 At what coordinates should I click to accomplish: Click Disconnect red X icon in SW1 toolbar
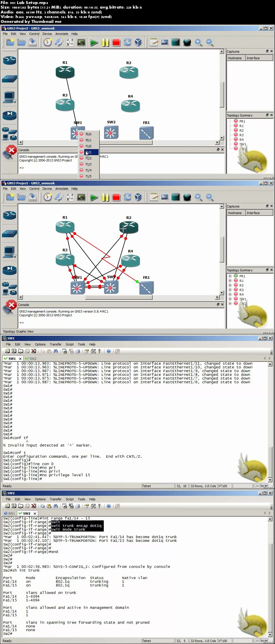[x=34, y=351]
